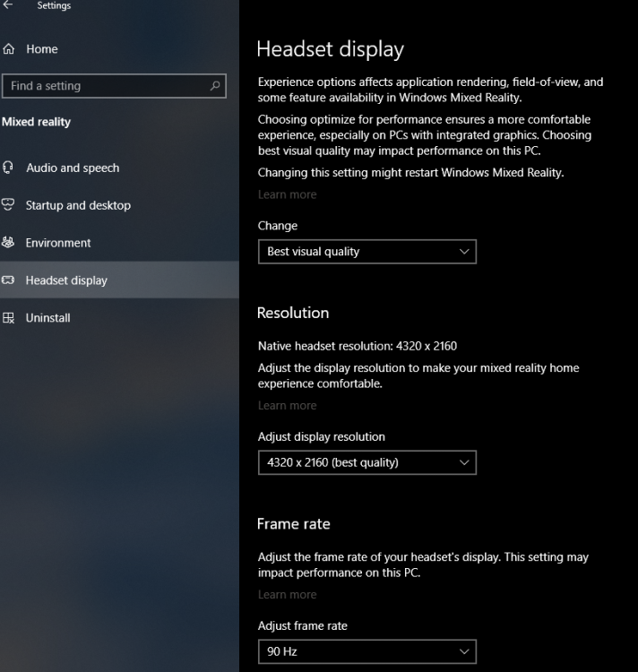638x672 pixels.
Task: Click the Startup and desktop icon
Action: tap(8, 205)
